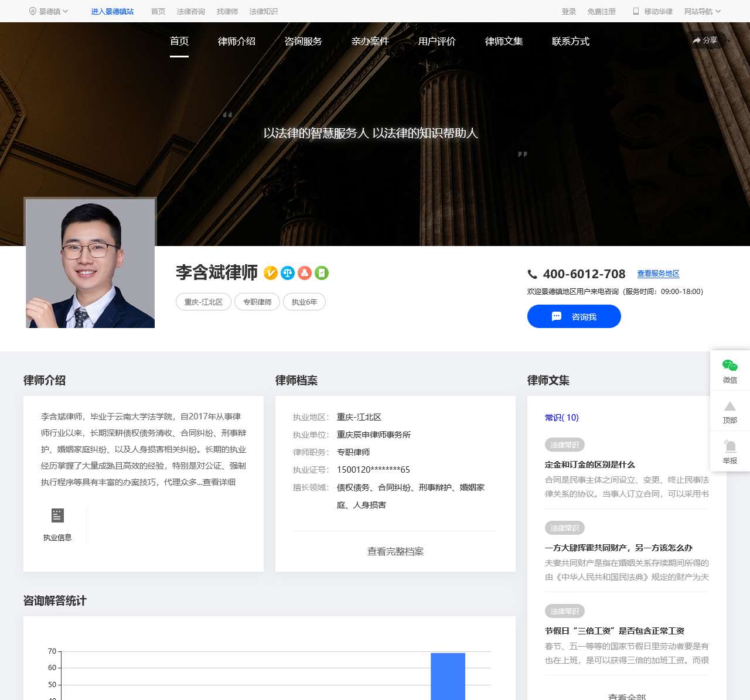750x700 pixels.
Task: Click the mobile phone icon beside 移动华律
Action: pyautogui.click(x=636, y=11)
